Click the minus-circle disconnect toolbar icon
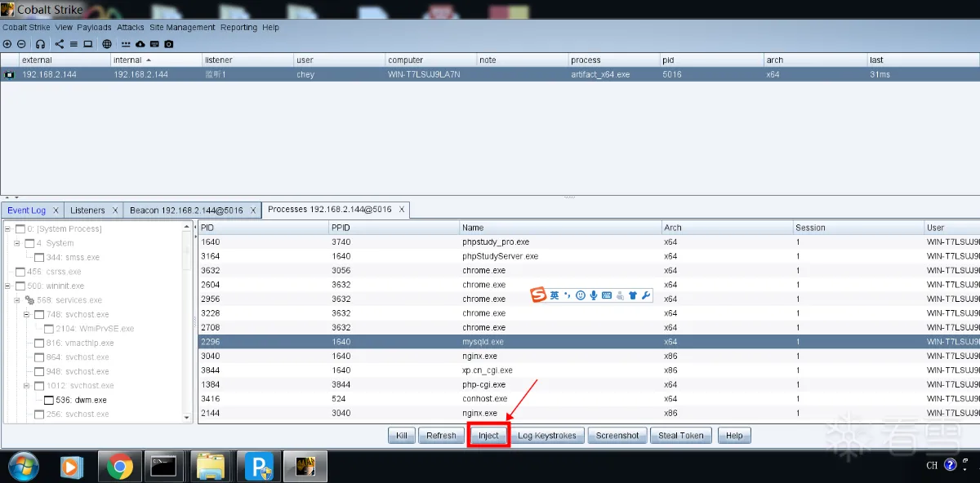The image size is (980, 483). click(21, 43)
